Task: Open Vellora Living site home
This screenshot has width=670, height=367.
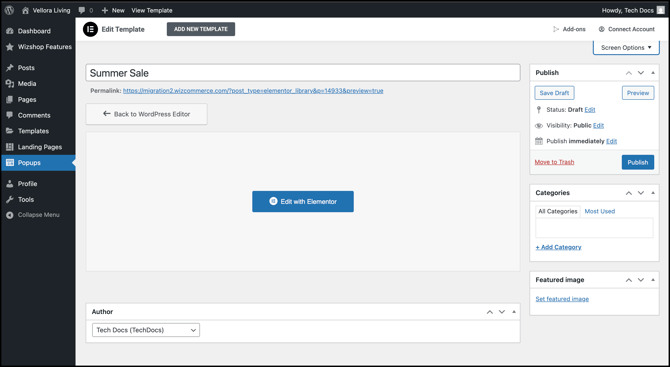Action: pyautogui.click(x=46, y=10)
